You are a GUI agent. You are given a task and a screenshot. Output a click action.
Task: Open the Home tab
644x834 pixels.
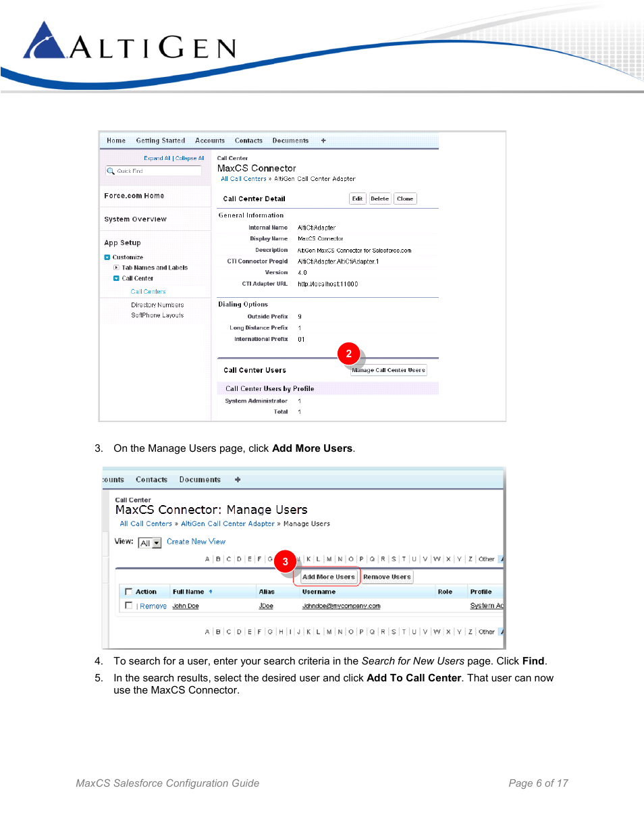(x=116, y=140)
